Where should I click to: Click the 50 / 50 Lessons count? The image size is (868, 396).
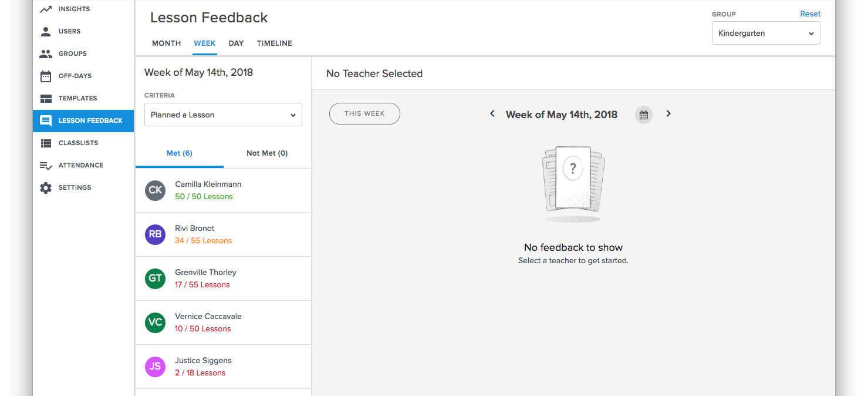pos(204,197)
